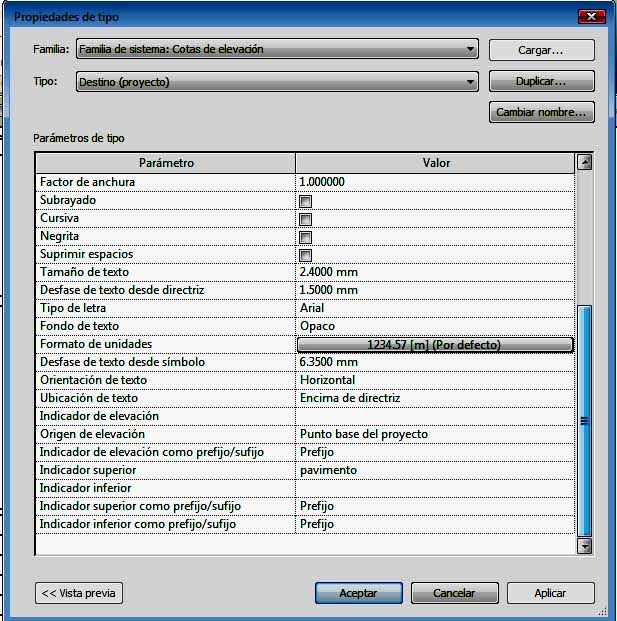Toggle the Cursiva checkbox
Screen dimensions: 617x621
click(306, 219)
